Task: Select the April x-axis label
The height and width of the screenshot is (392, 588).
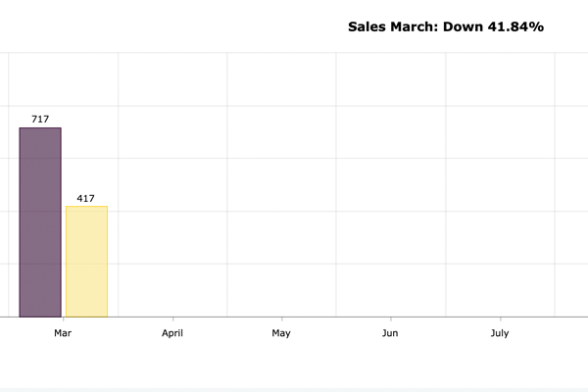Action: [172, 333]
